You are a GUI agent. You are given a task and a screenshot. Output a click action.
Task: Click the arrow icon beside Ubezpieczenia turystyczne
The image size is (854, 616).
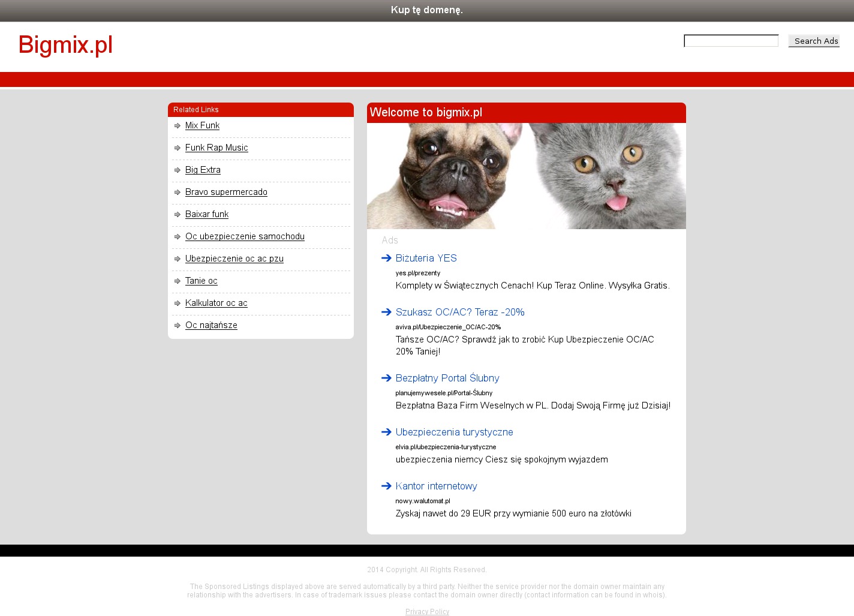386,432
